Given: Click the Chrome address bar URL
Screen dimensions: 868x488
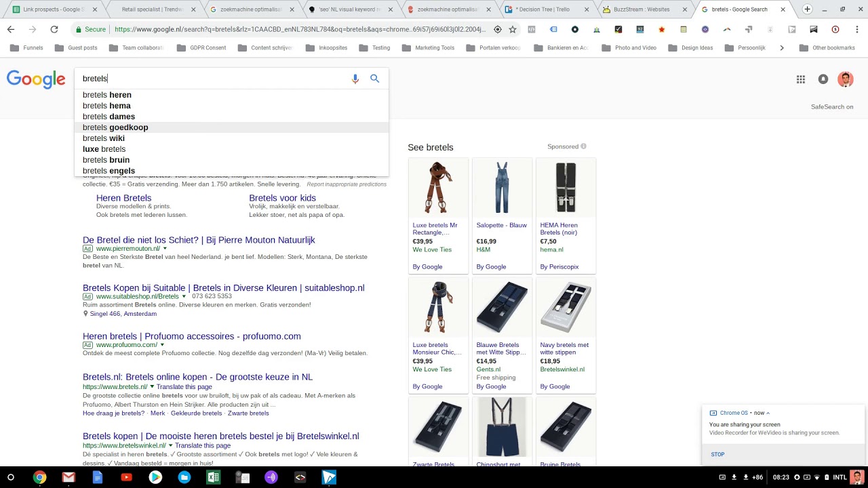Looking at the screenshot, I should [300, 29].
